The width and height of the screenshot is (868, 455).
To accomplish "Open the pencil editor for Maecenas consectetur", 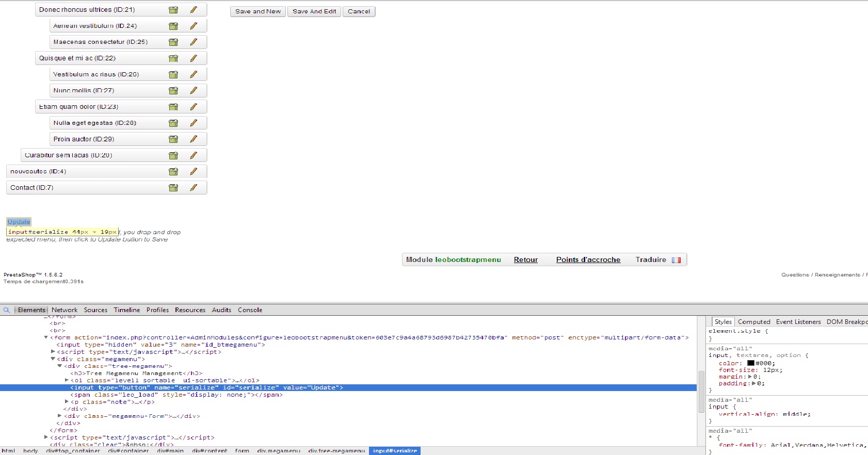I will tap(194, 42).
